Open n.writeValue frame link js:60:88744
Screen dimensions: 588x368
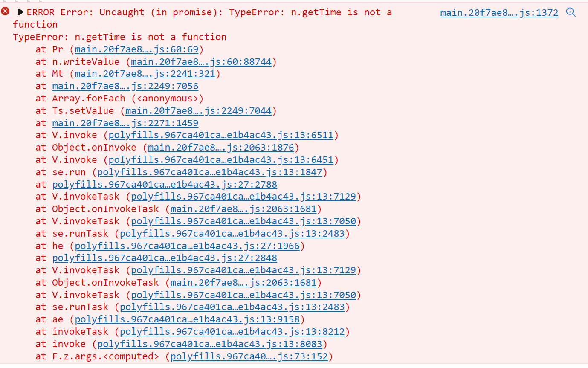201,62
